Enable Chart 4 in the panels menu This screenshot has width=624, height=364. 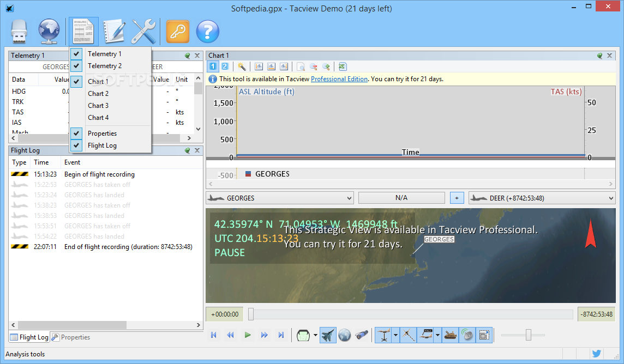110,118
